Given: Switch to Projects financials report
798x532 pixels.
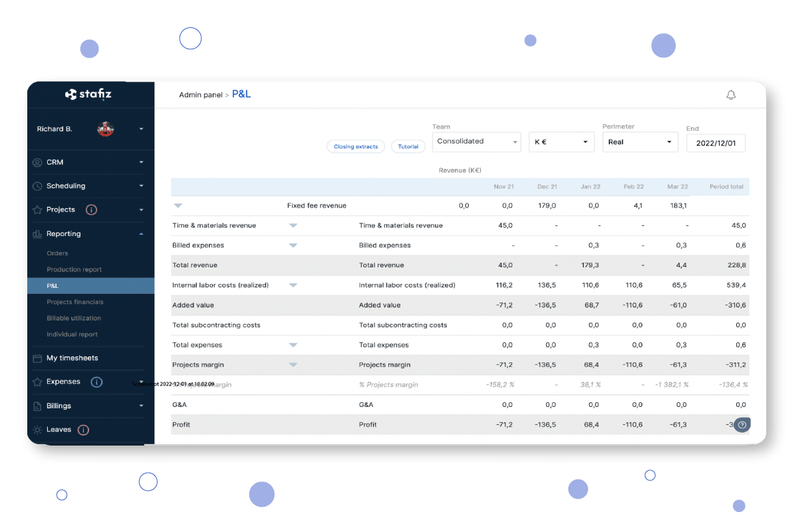Looking at the screenshot, I should click(75, 301).
